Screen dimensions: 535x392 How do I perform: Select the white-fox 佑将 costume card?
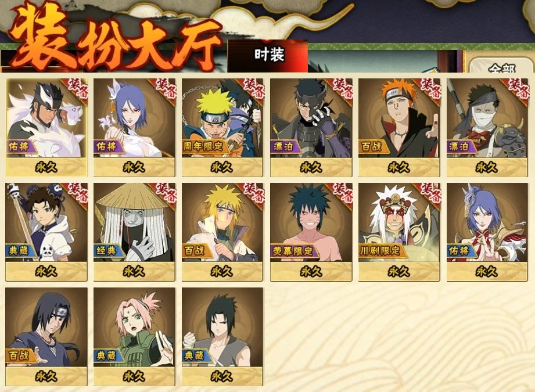point(46,127)
